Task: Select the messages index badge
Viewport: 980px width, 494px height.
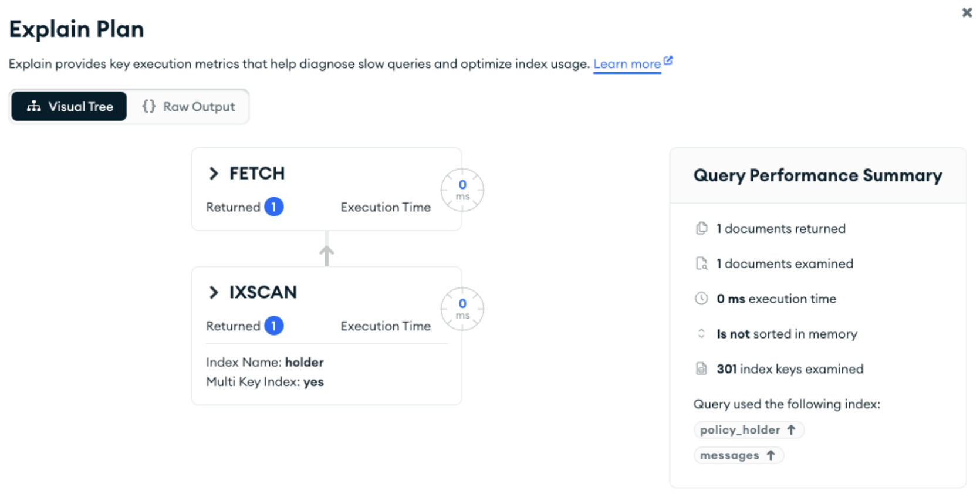Action: pos(738,455)
